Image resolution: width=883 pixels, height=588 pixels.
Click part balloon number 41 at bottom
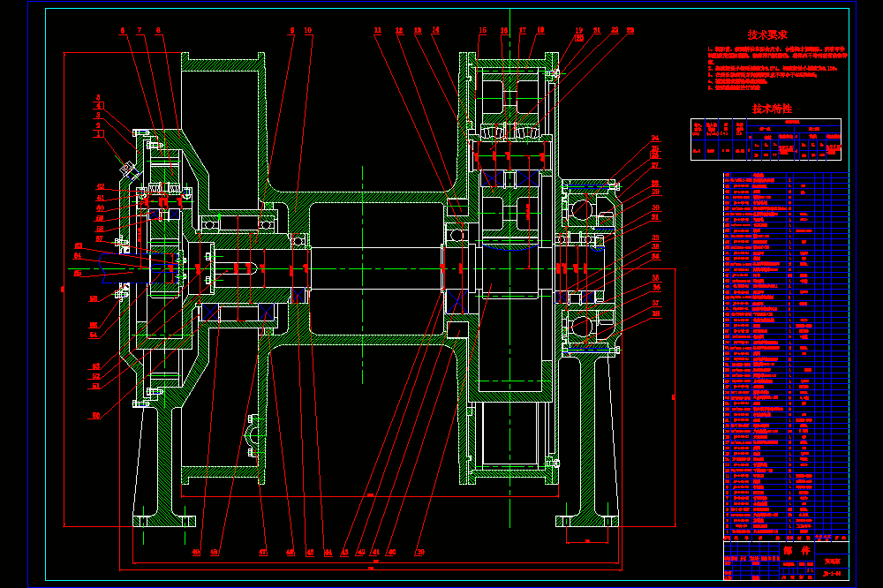375,553
